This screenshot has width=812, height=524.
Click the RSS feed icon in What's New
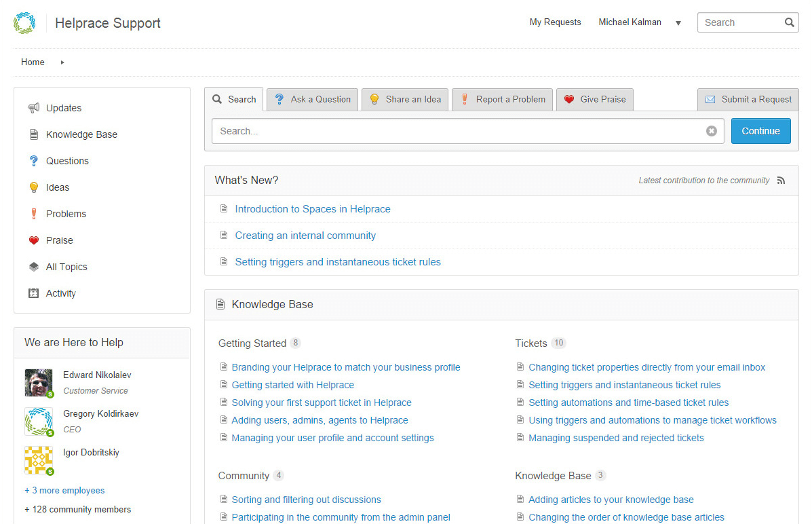(781, 181)
